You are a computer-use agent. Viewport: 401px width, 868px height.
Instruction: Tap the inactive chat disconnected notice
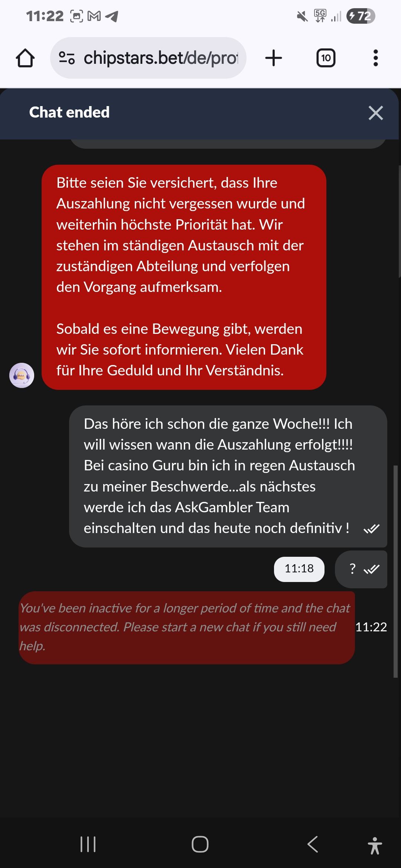pos(187,628)
